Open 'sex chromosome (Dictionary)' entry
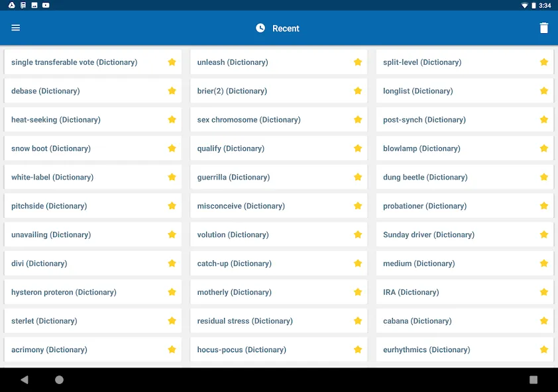558x392 pixels. point(278,120)
